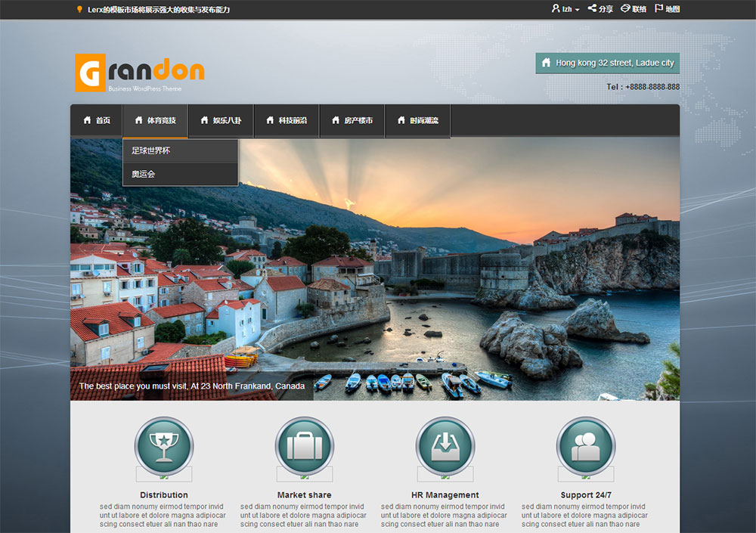Open the 娱乐八卦 navigation tab
Image resolution: width=756 pixels, height=533 pixels.
(220, 121)
